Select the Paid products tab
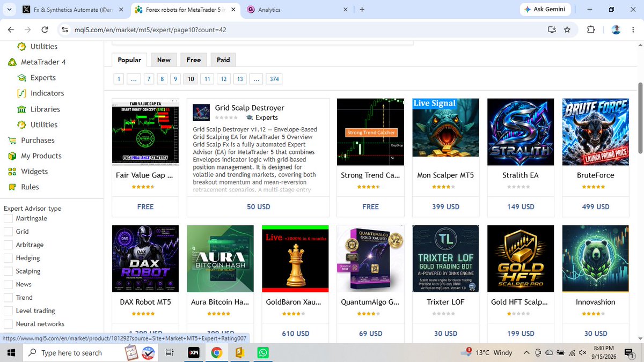The height and width of the screenshot is (362, 644). point(223,60)
